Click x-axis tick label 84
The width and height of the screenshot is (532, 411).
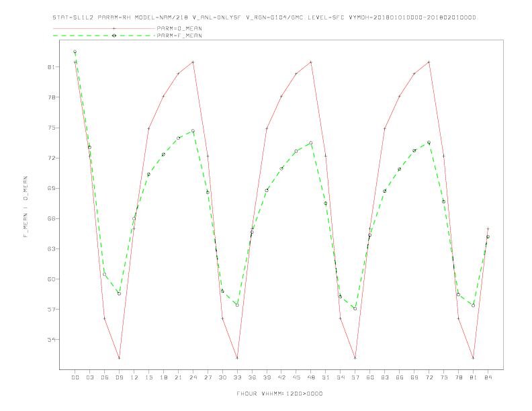click(x=488, y=377)
